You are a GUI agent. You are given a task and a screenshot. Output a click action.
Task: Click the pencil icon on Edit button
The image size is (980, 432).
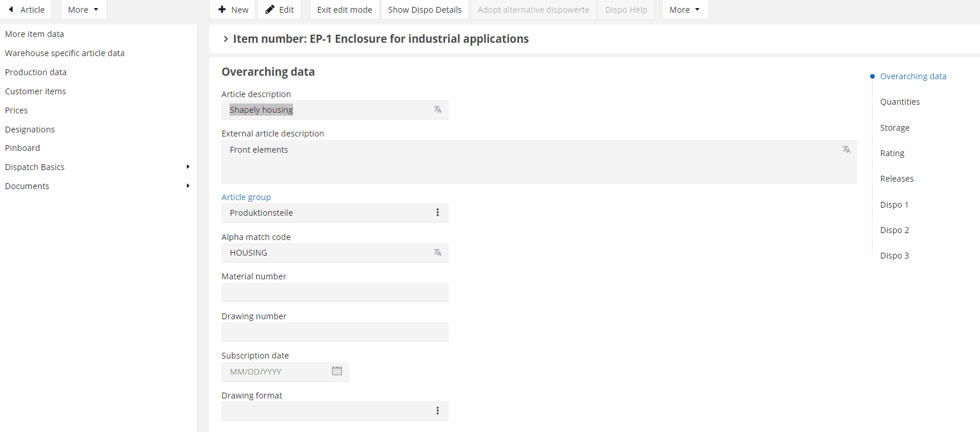coord(269,9)
